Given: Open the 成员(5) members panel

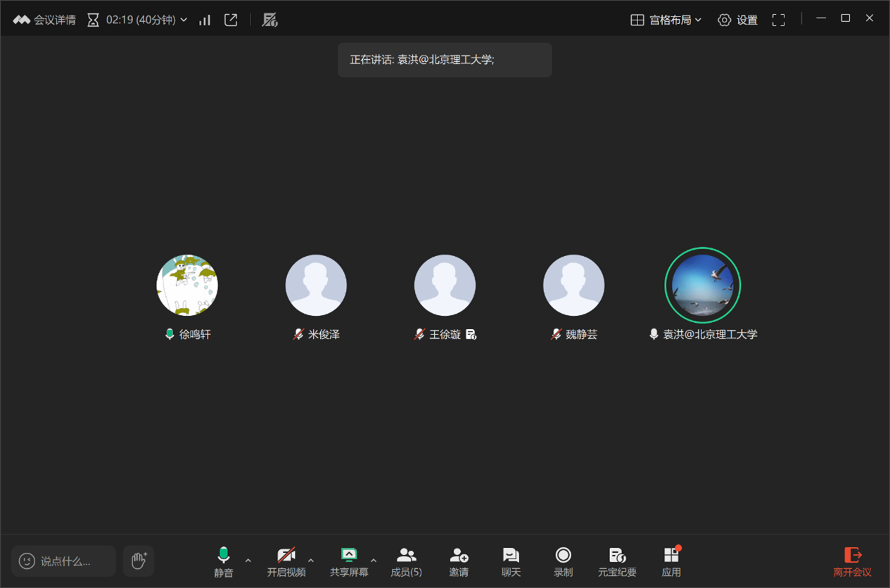Looking at the screenshot, I should click(x=406, y=562).
